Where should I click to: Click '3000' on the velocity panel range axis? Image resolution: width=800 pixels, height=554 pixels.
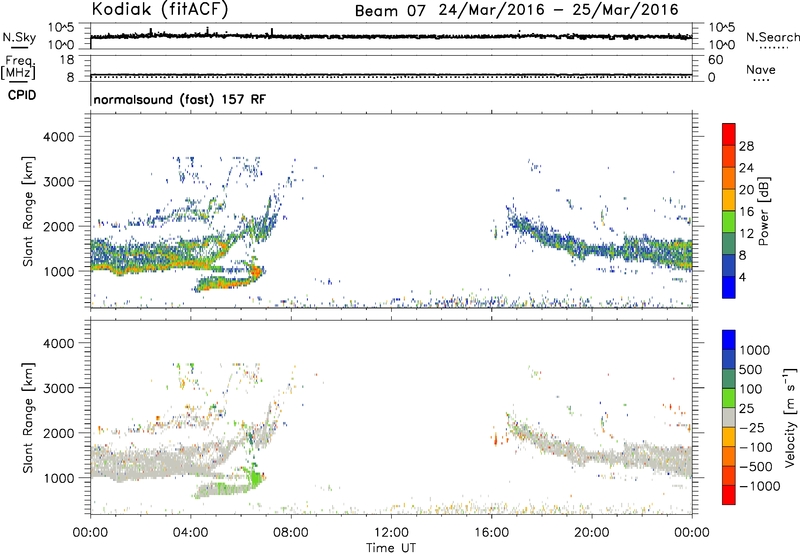(58, 388)
